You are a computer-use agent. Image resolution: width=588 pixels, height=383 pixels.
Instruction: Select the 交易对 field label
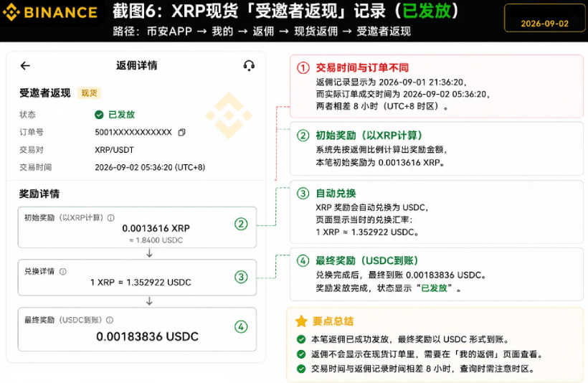pyautogui.click(x=32, y=150)
